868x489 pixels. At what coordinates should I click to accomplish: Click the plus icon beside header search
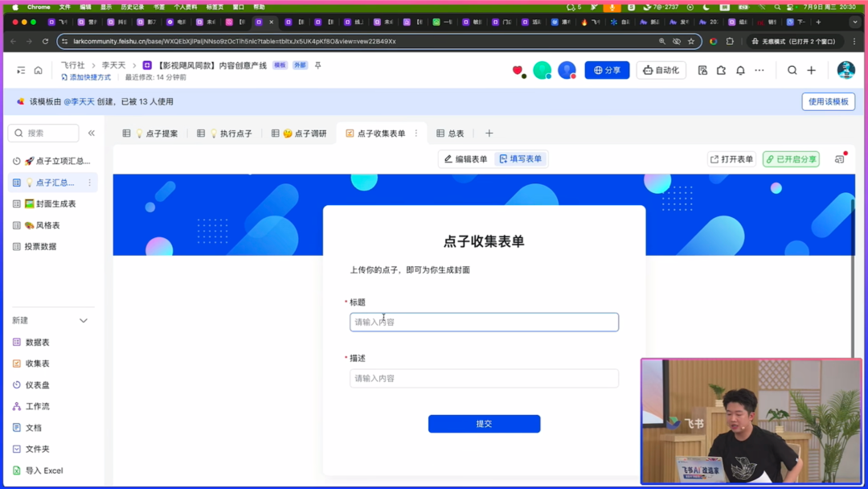point(811,71)
